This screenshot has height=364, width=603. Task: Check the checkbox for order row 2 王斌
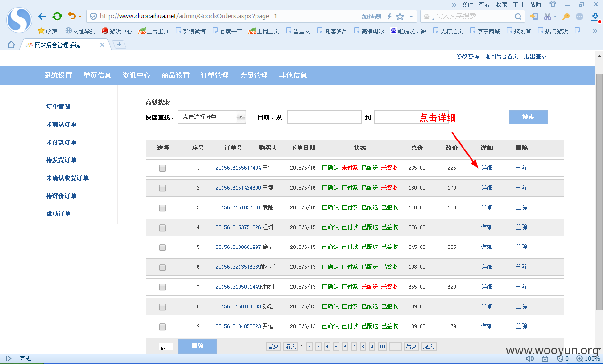pyautogui.click(x=163, y=188)
